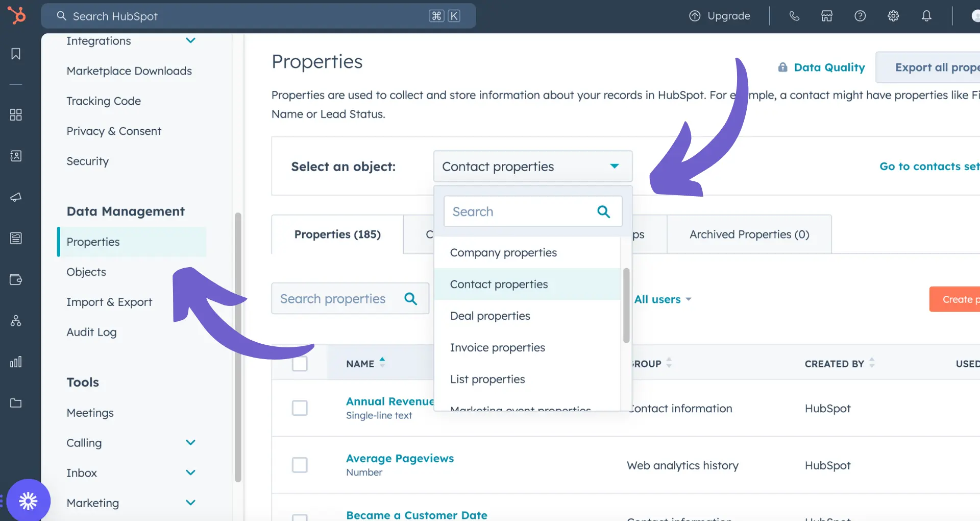Open Import & Export in sidebar
This screenshot has width=980, height=521.
(109, 302)
